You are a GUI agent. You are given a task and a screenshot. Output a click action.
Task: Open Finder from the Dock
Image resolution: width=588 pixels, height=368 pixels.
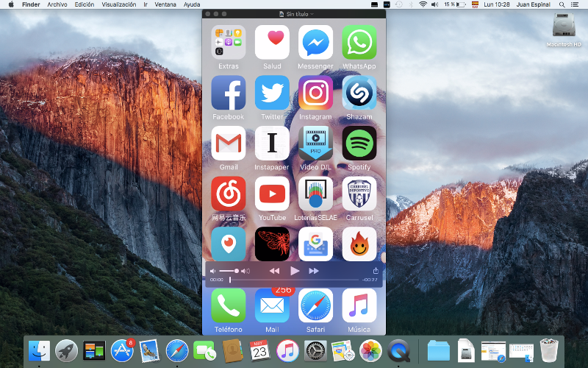(39, 351)
